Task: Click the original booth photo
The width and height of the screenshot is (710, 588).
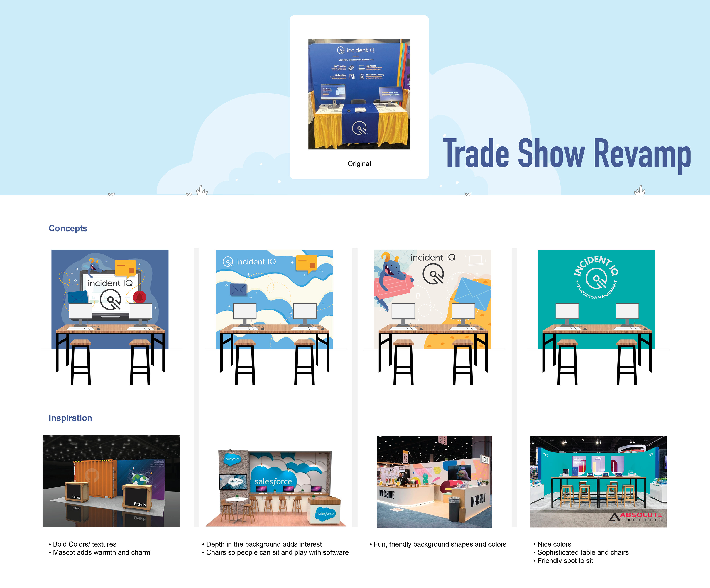Action: pos(359,94)
